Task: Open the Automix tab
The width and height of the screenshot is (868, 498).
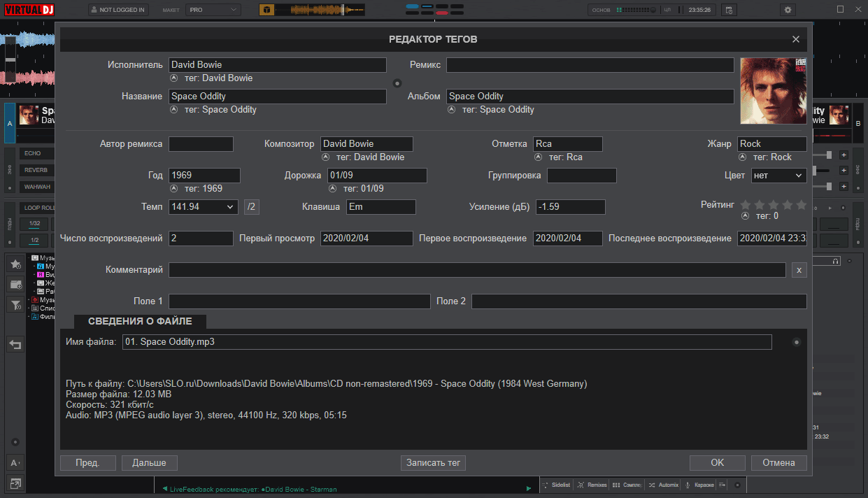Action: point(664,485)
